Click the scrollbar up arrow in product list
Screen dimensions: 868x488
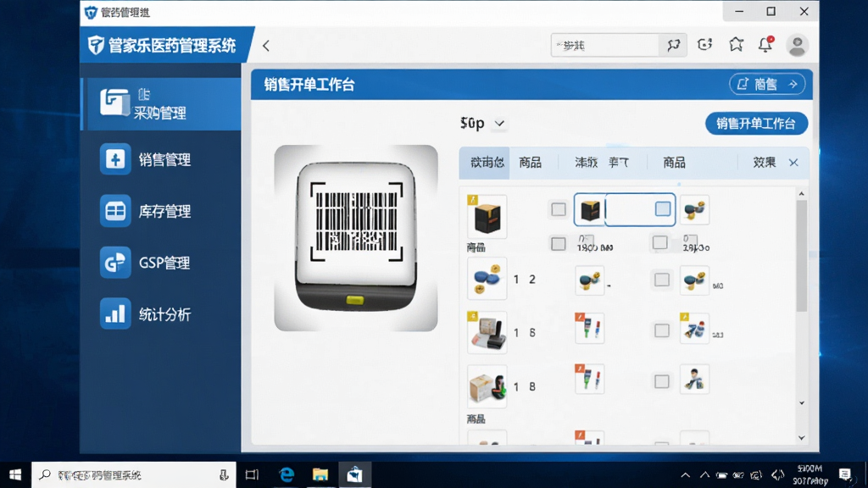(802, 194)
